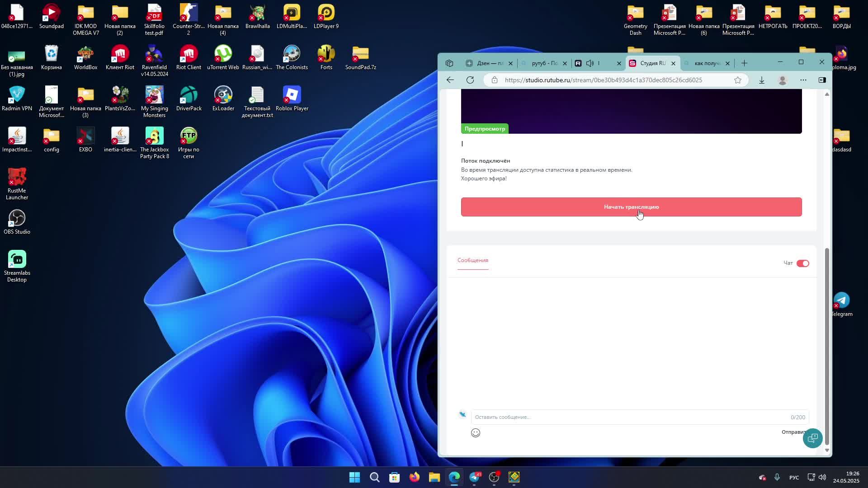This screenshot has width=868, height=488.
Task: Select the RustMe Launcher desktop icon
Action: 17,184
